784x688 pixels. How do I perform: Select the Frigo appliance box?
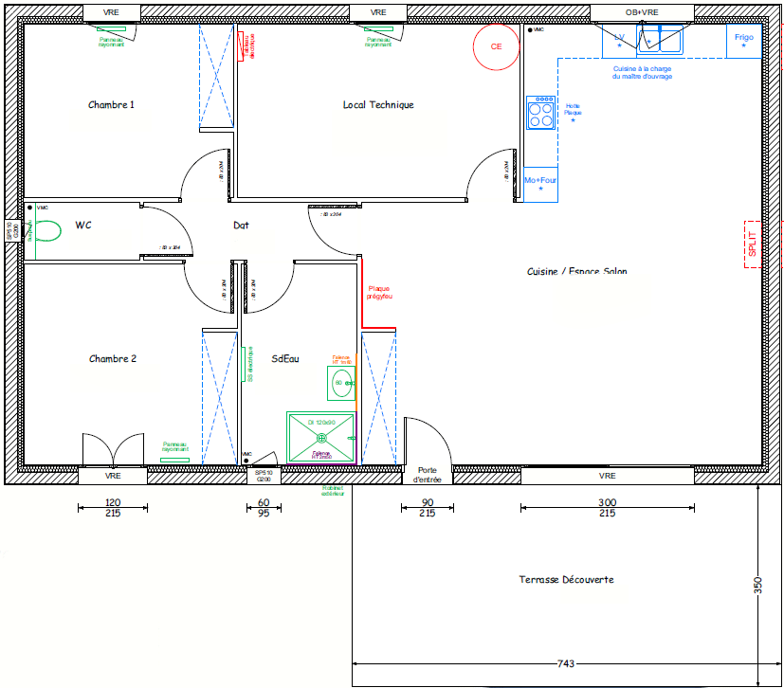tap(743, 40)
